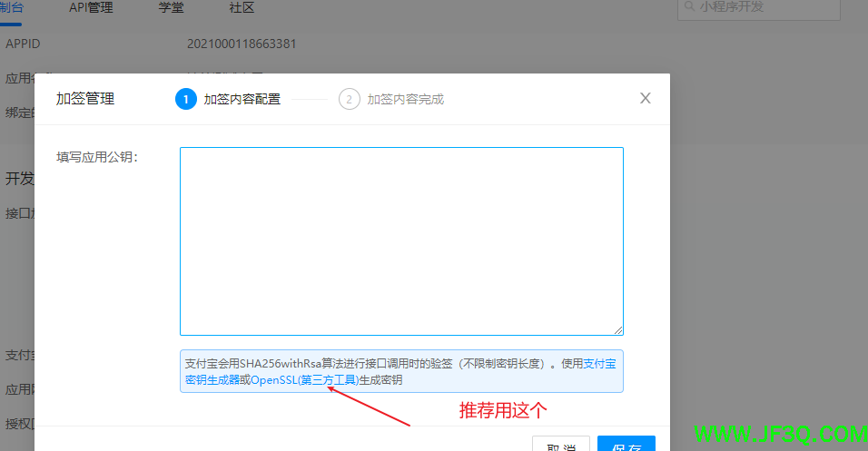Click the textarea resize handle corner
The image size is (868, 451).
(x=618, y=330)
